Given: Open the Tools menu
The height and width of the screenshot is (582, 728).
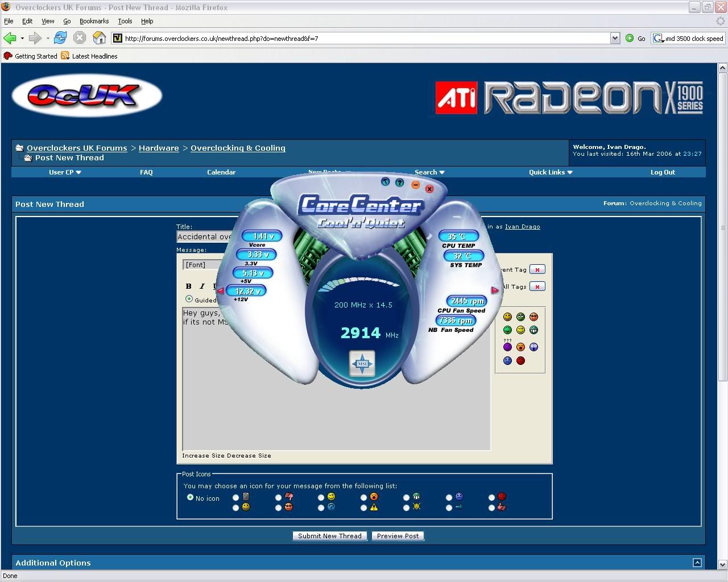Looking at the screenshot, I should [x=125, y=21].
